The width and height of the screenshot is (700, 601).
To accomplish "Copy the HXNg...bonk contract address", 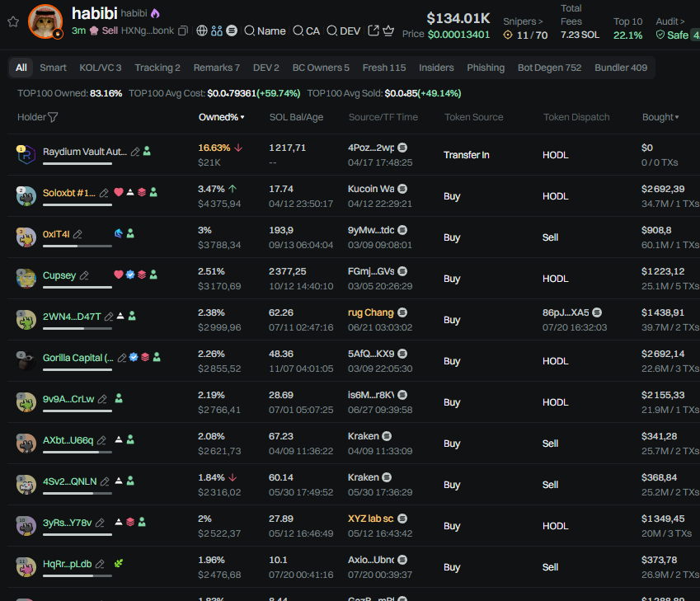I will (x=182, y=31).
